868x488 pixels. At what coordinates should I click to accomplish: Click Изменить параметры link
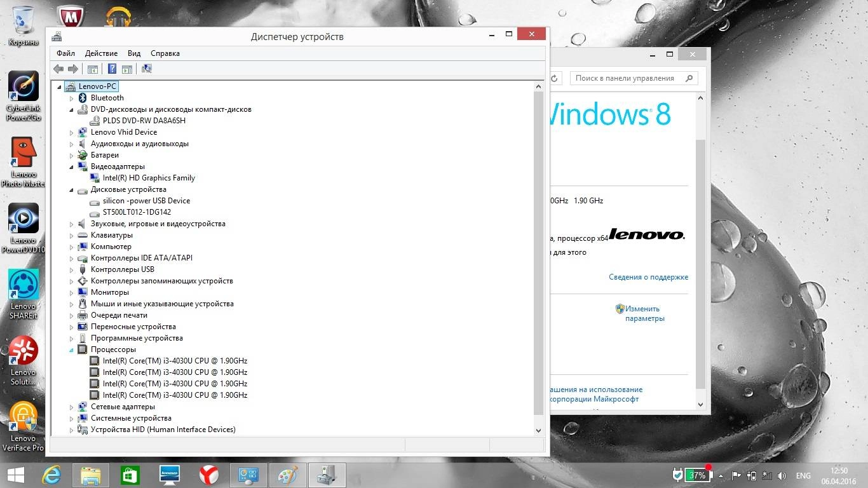645,313
